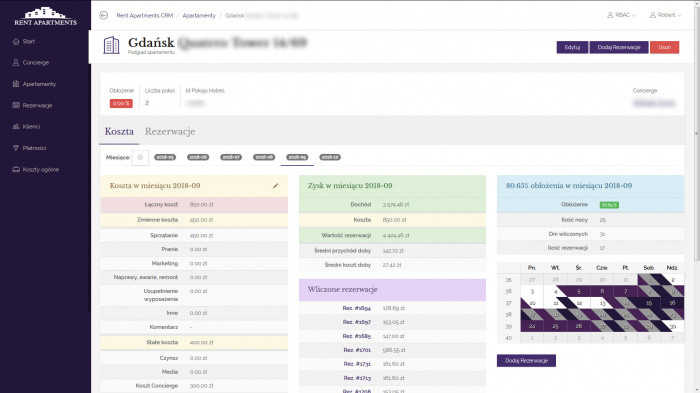Open reservation Rez. #1694

tap(357, 308)
